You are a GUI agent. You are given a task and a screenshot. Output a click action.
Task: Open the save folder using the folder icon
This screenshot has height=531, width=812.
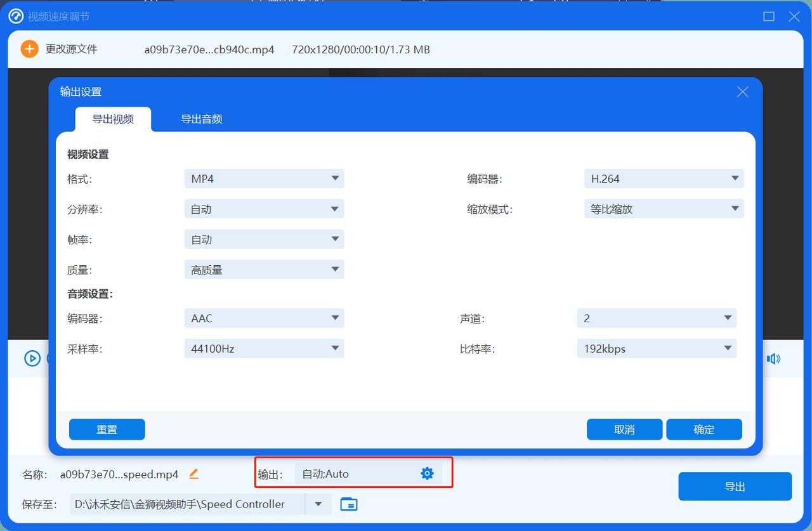coord(348,504)
